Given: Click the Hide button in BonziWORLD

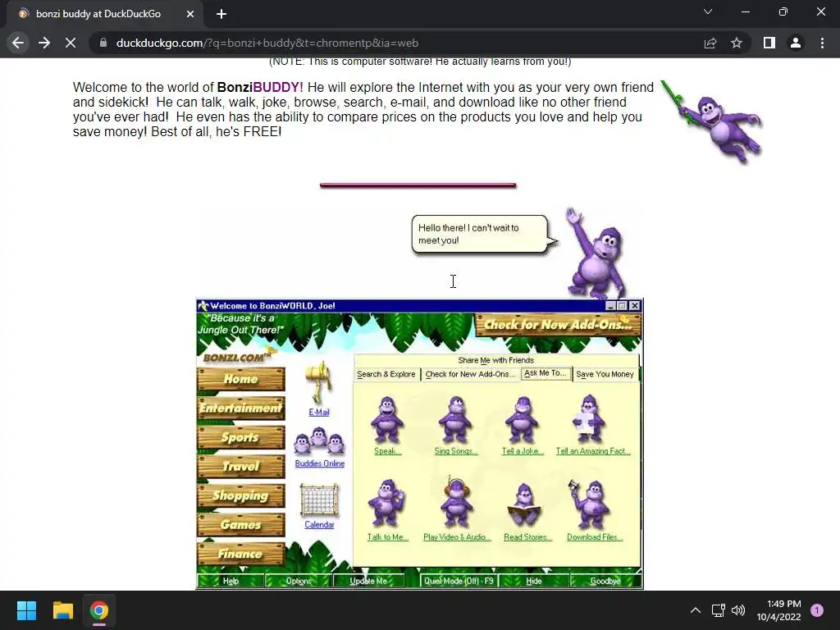Looking at the screenshot, I should click(x=533, y=581).
